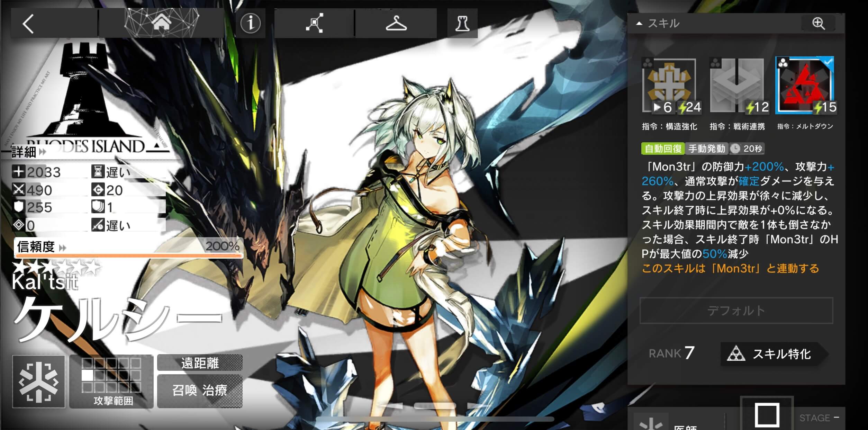Image resolution: width=868 pixels, height=430 pixels.
Task: Return to the home screen via house icon
Action: [x=162, y=23]
